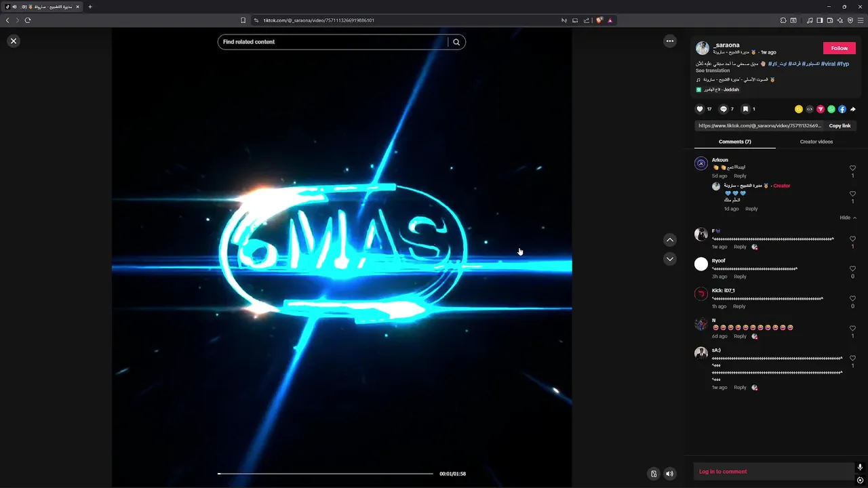Open the Brave Wallet icon
This screenshot has height=488, width=868.
click(830, 20)
